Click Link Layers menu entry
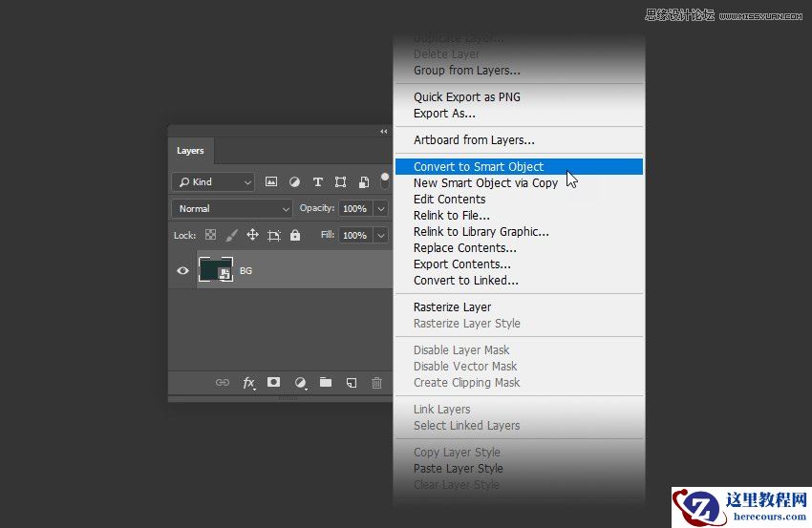Viewport: 812px width, 528px height. click(519, 410)
